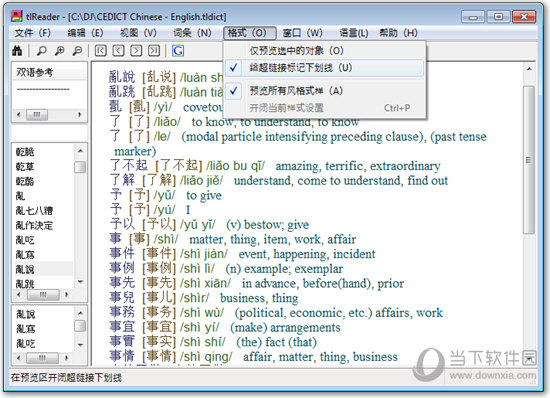Select 亂跳 at the bottom of the word list
The image size is (550, 398).
[25, 284]
